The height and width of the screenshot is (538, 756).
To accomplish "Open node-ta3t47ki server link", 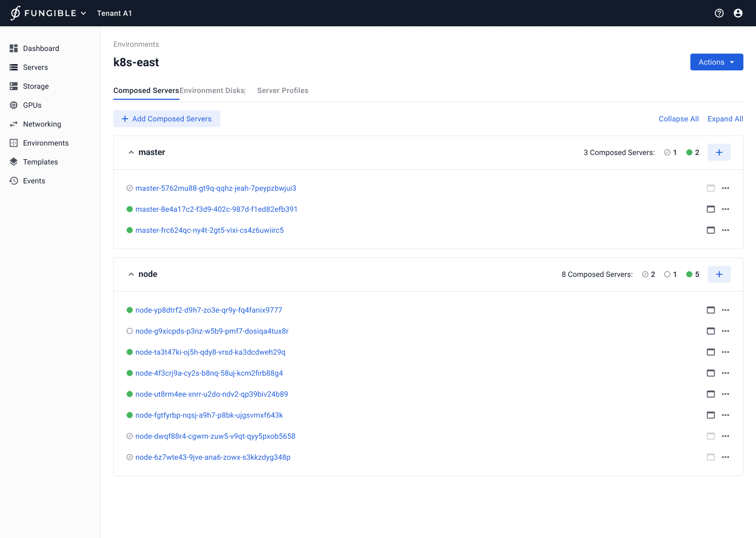I will click(x=210, y=352).
